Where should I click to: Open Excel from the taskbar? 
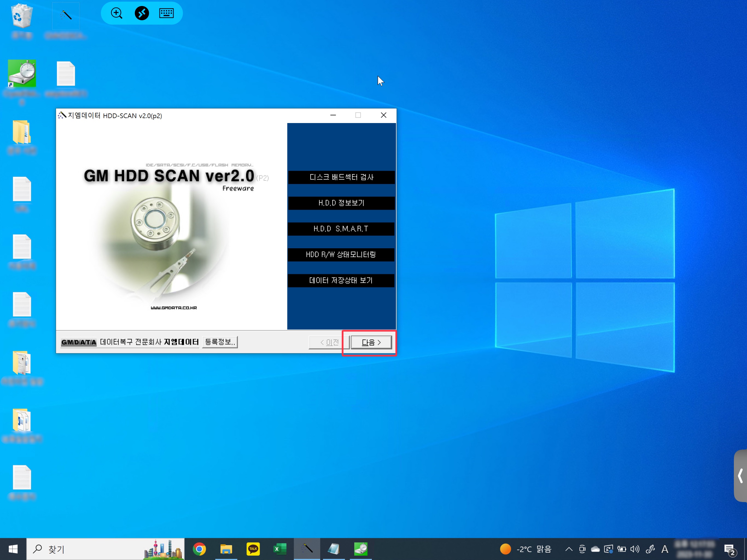pos(280,549)
